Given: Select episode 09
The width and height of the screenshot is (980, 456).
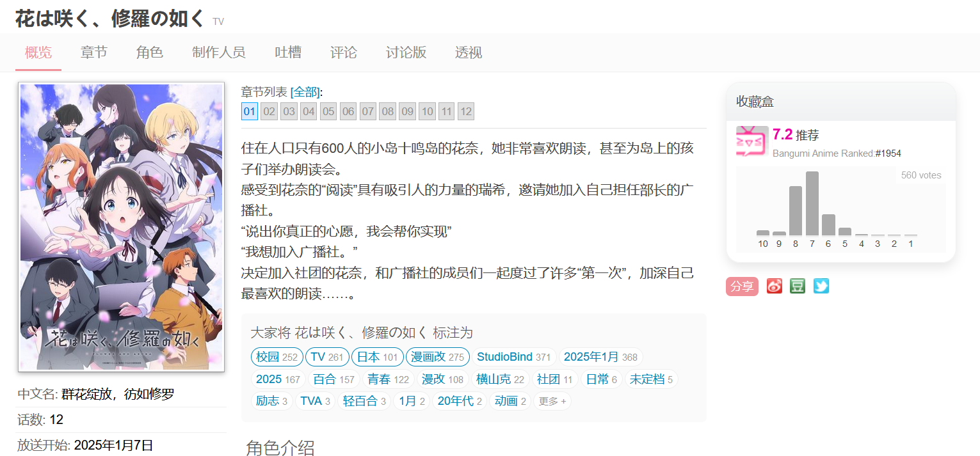Looking at the screenshot, I should [x=407, y=112].
